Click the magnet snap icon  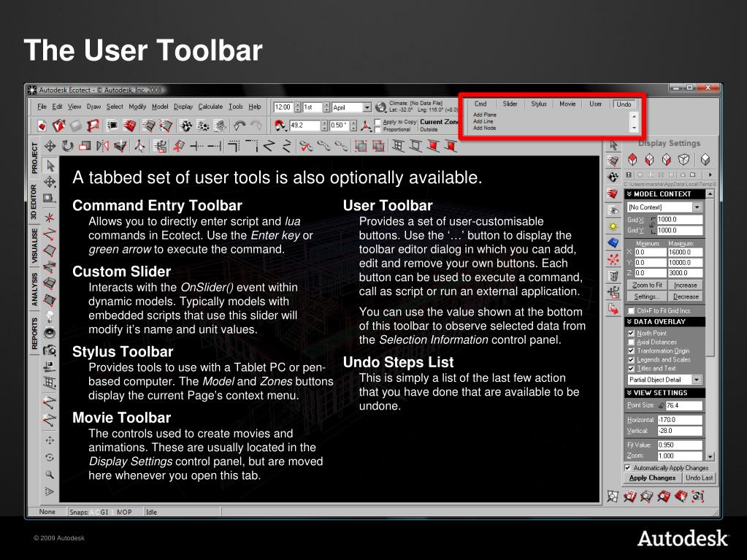click(x=280, y=126)
